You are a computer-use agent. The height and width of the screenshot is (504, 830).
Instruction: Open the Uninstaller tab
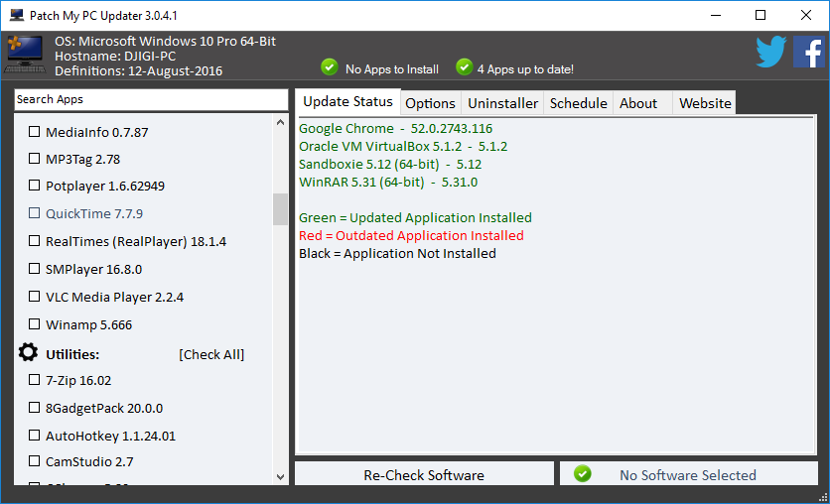503,103
